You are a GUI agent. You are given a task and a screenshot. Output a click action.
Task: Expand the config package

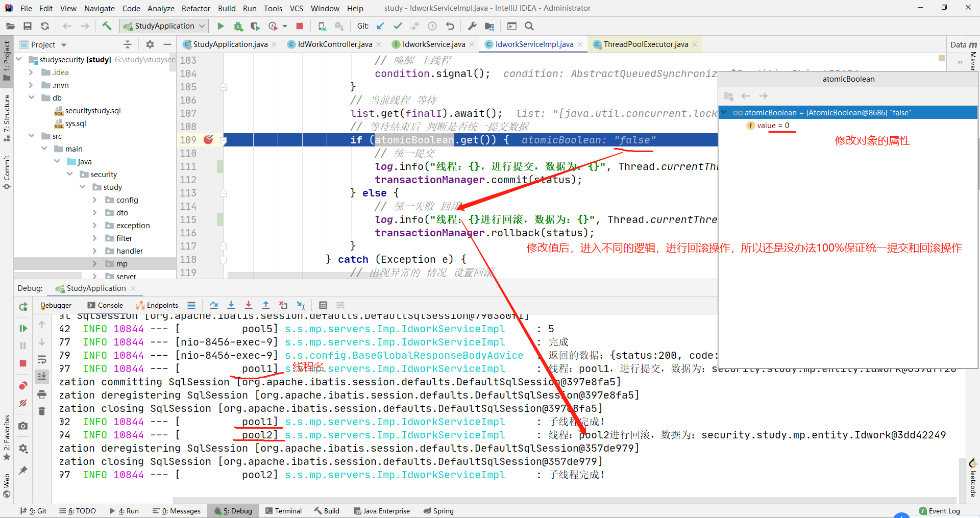[x=95, y=200]
